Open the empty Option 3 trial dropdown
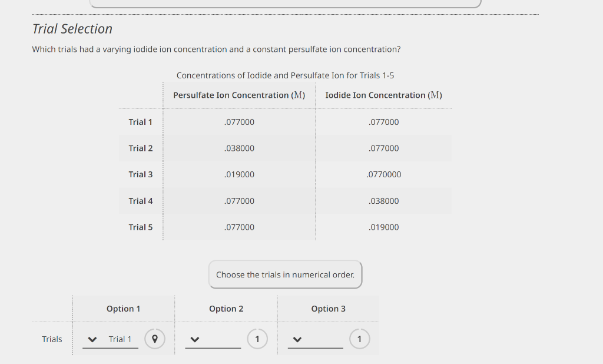This screenshot has height=364, width=603. tap(297, 339)
